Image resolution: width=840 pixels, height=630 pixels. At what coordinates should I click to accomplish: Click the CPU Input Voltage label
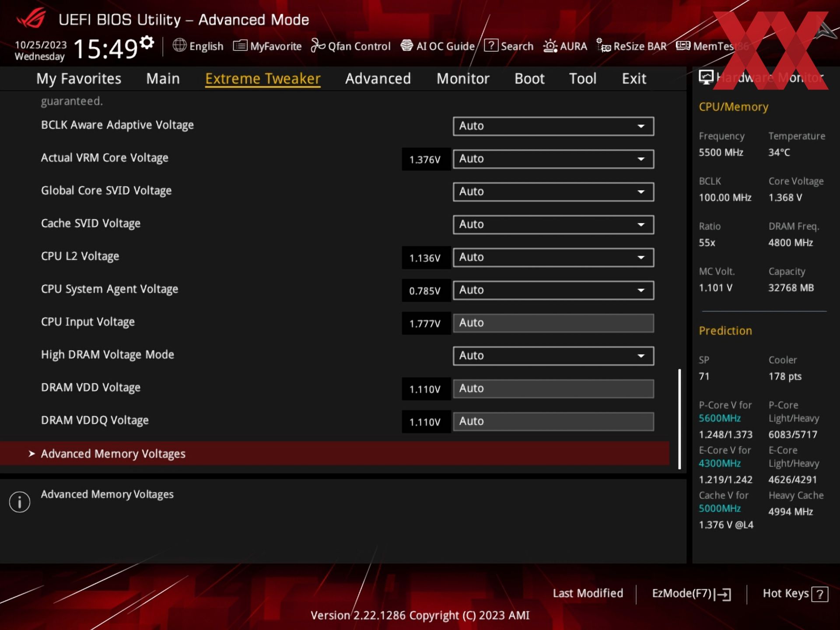point(88,322)
